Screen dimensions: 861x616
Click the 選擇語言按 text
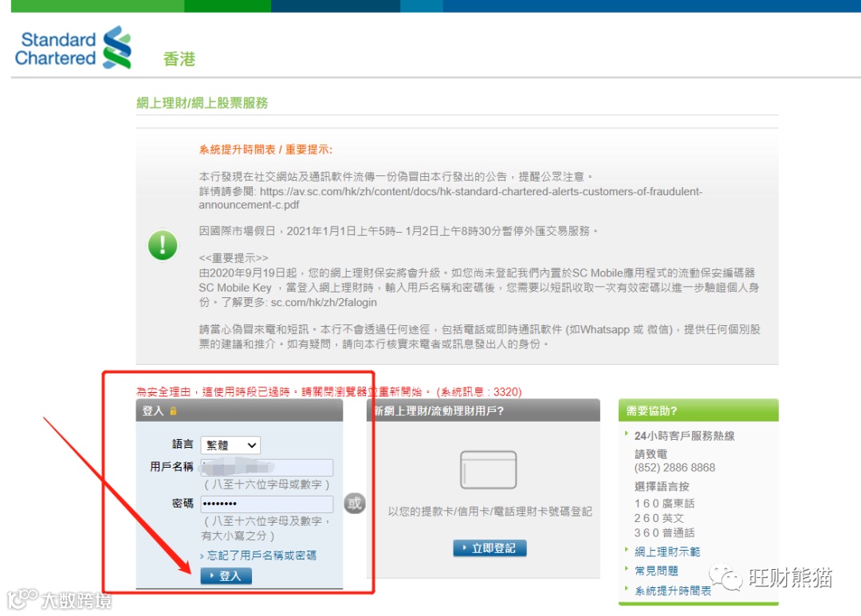click(x=662, y=486)
